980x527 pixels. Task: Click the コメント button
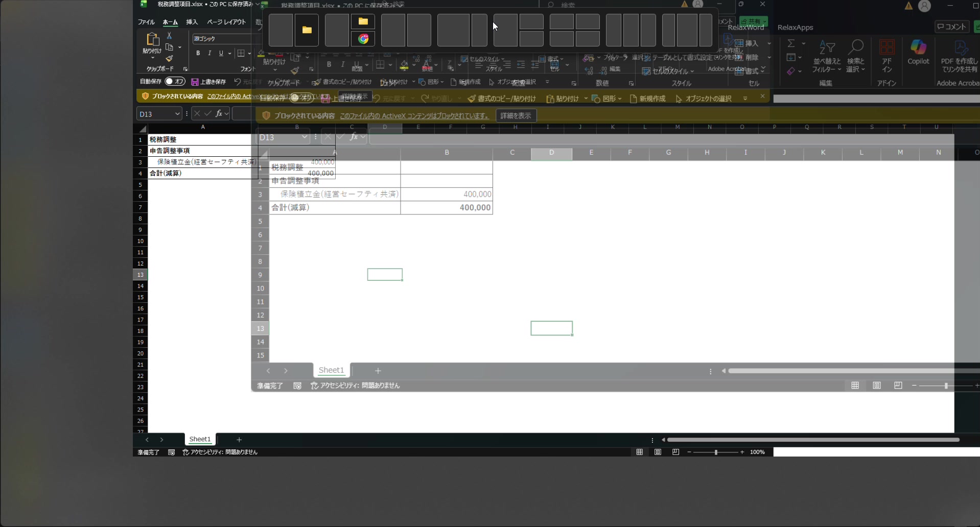tap(952, 27)
